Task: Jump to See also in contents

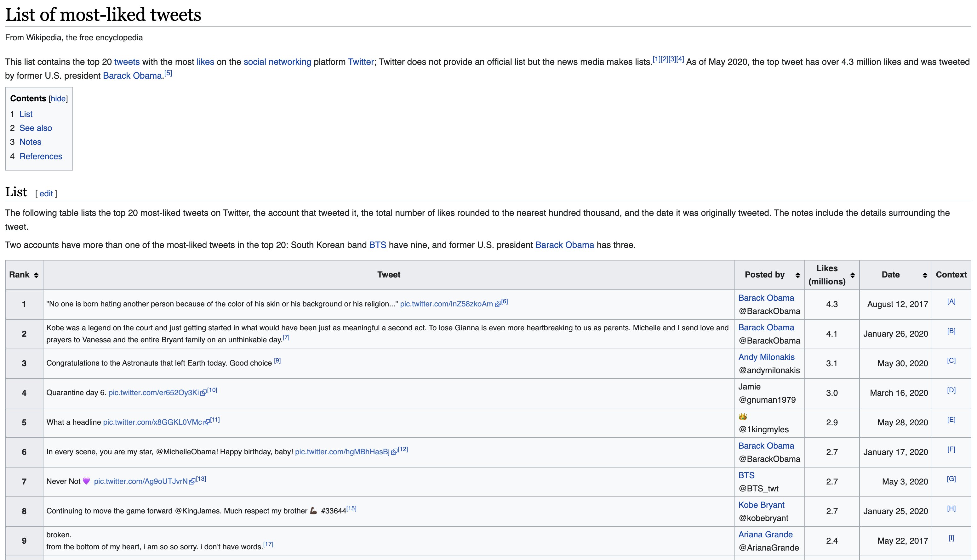Action: 36,128
